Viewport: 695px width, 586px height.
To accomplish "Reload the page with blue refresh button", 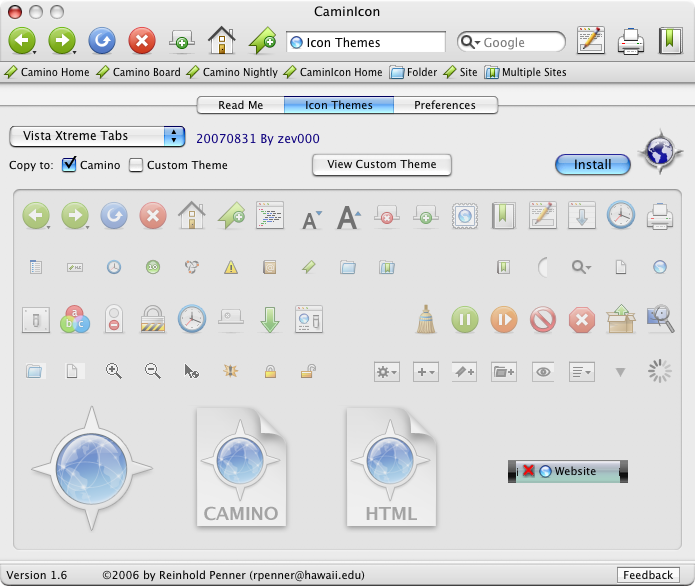I will [x=102, y=41].
